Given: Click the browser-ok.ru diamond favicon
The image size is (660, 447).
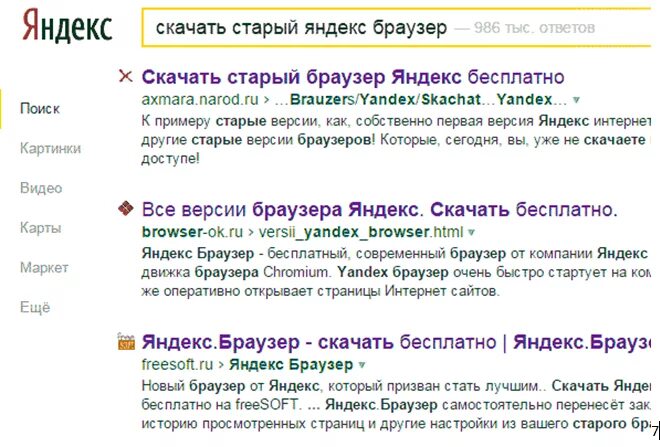Looking at the screenshot, I should click(126, 208).
